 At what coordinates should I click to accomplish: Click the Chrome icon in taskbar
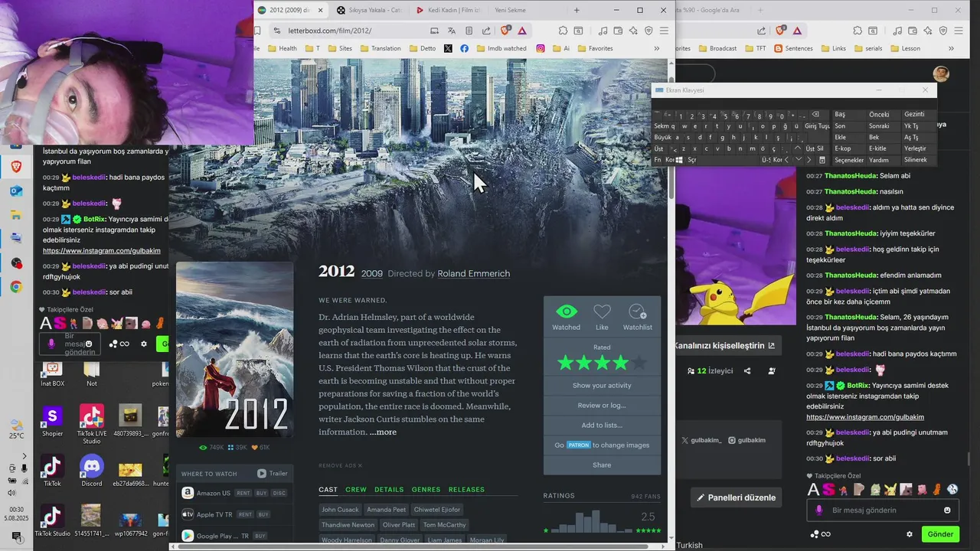click(16, 288)
